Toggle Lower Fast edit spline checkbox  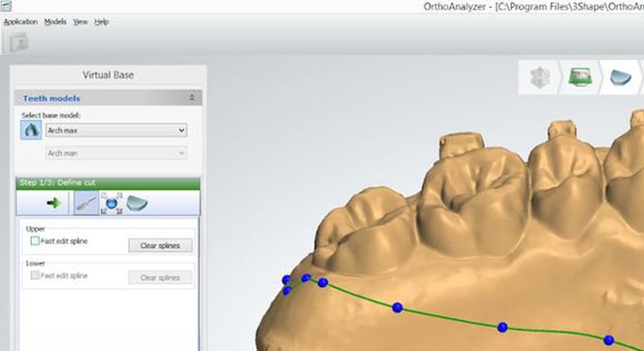point(35,275)
